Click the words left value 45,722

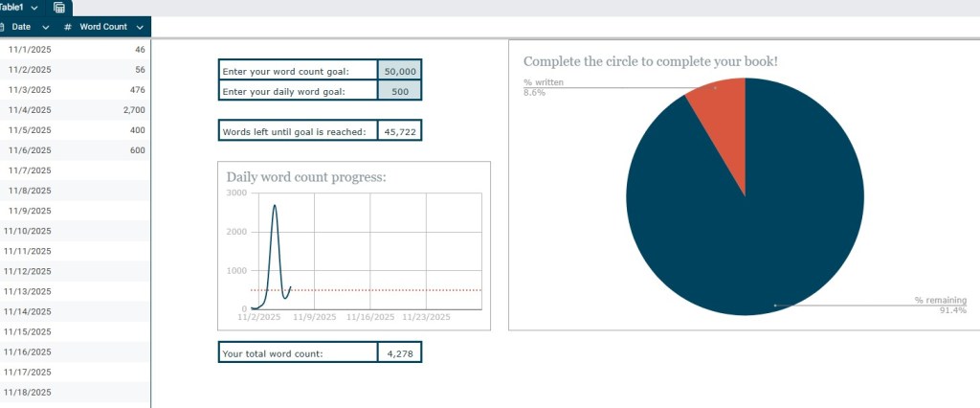point(399,131)
